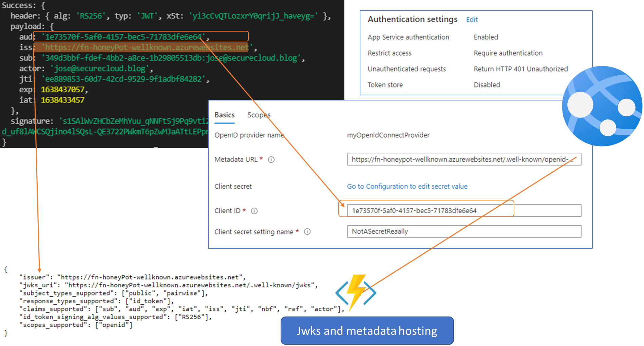Viewport: 644px width, 346px height.
Task: Open Go to Configuration to edit secret value
Action: coord(407,186)
